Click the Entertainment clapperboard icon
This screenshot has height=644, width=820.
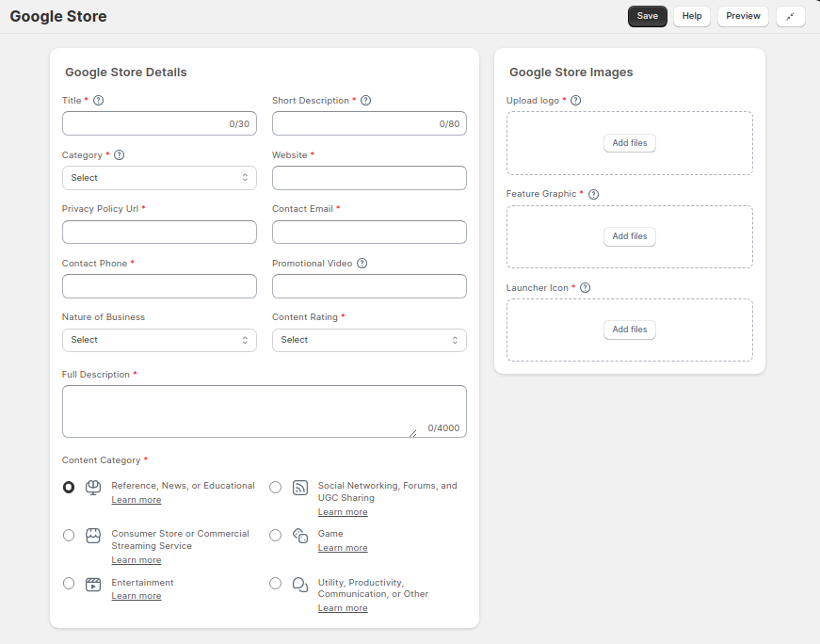[93, 584]
